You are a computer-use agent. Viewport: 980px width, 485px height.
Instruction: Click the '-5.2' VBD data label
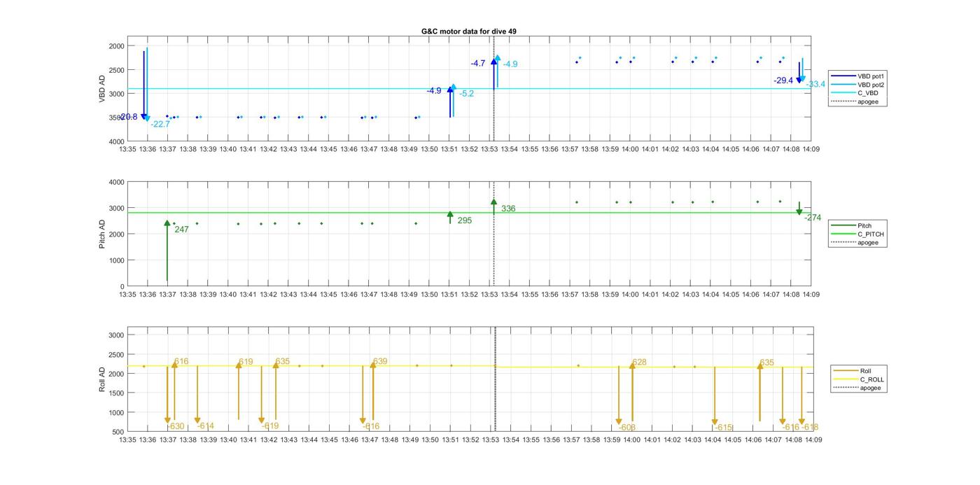466,94
